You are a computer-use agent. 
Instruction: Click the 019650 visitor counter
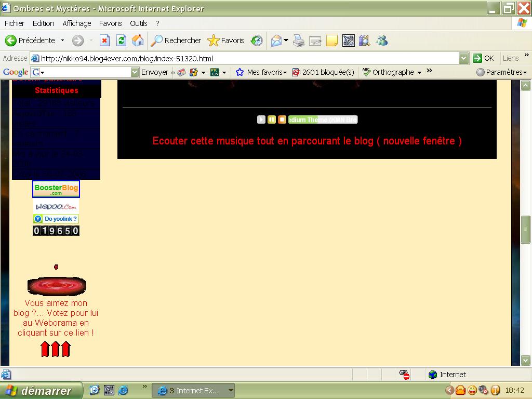[56, 231]
